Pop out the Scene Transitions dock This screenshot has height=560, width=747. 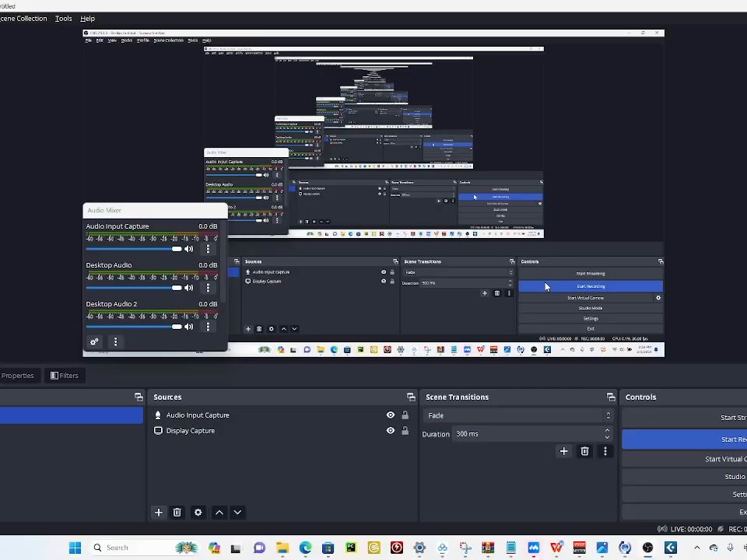point(611,397)
